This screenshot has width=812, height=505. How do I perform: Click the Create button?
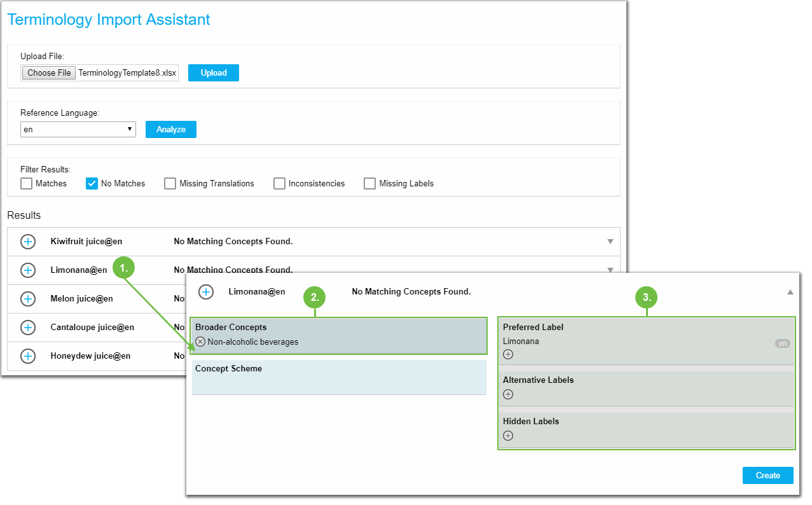pyautogui.click(x=767, y=475)
